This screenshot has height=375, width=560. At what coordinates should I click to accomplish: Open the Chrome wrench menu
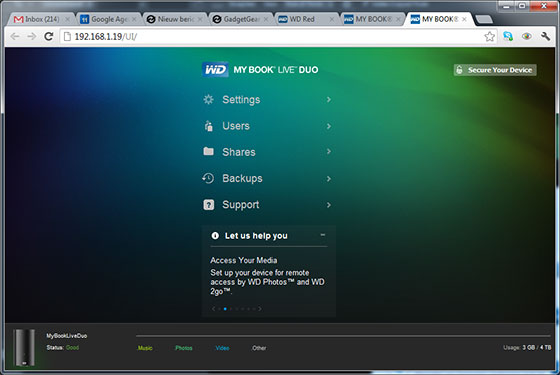tap(545, 36)
